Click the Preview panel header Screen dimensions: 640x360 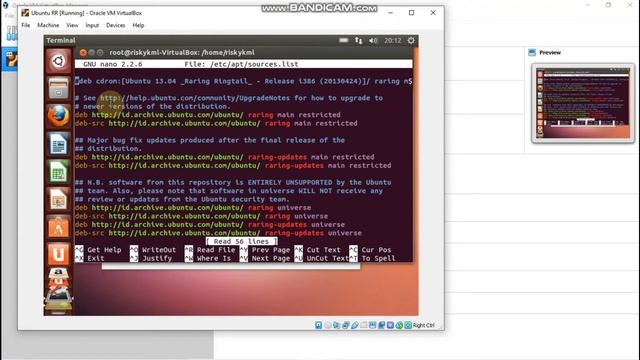550,53
